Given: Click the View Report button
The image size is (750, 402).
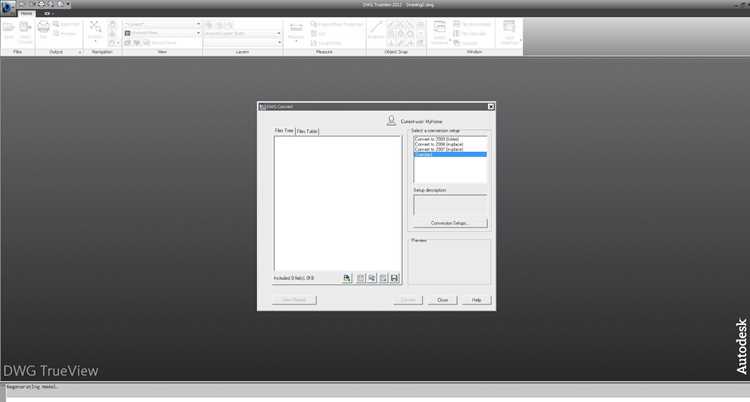Looking at the screenshot, I should click(x=294, y=300).
